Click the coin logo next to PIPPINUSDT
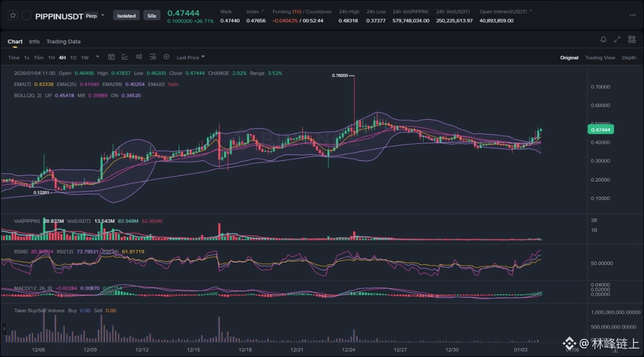Viewport: 644px width, 357px height. click(x=27, y=16)
